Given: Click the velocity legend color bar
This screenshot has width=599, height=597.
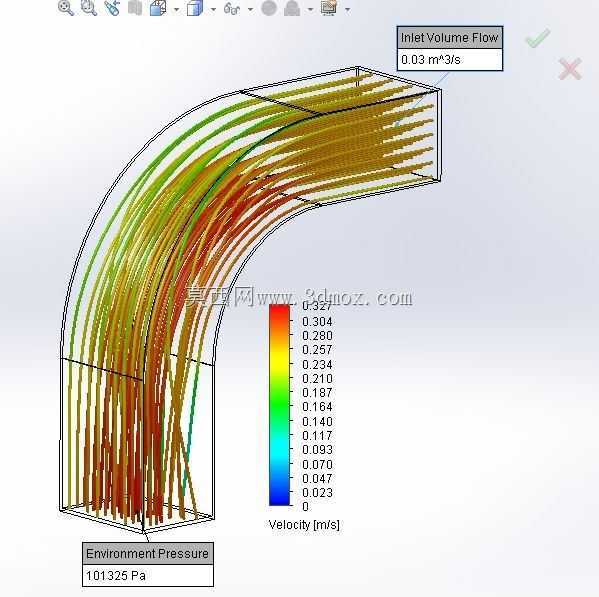Looking at the screenshot, I should tap(279, 405).
